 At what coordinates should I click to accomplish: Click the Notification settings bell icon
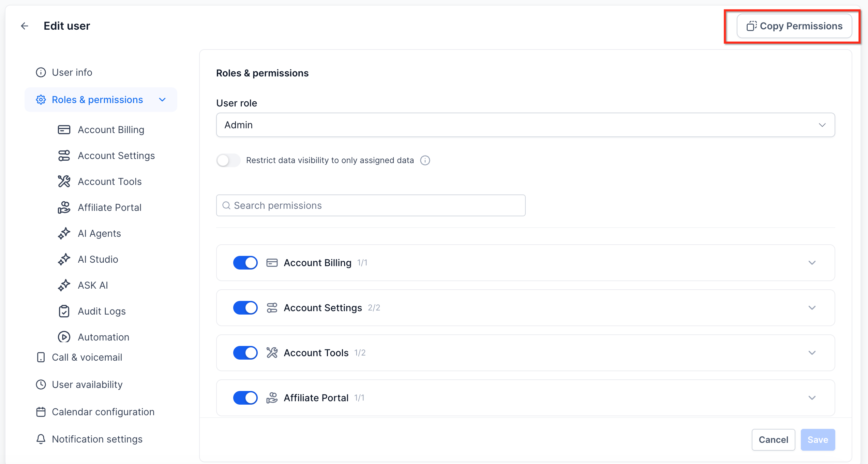(x=41, y=439)
